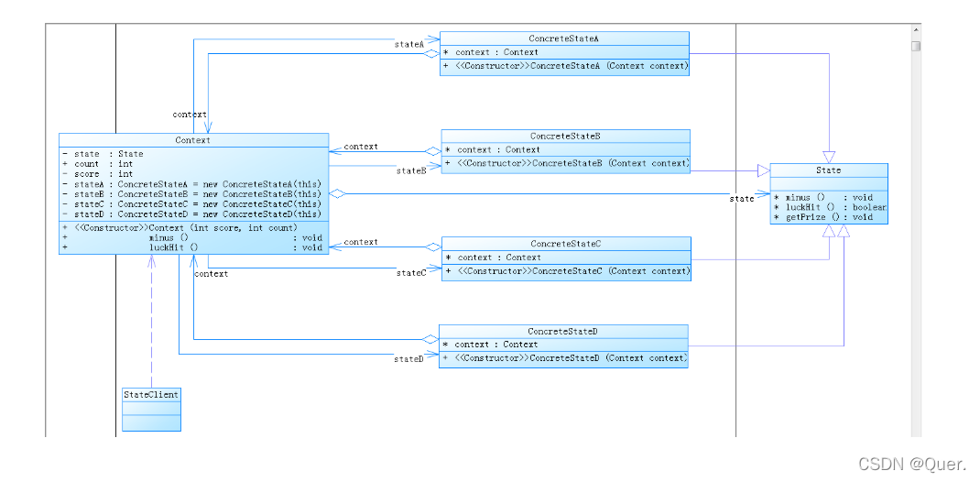Select the ConcreteStateC constructor line

[568, 271]
